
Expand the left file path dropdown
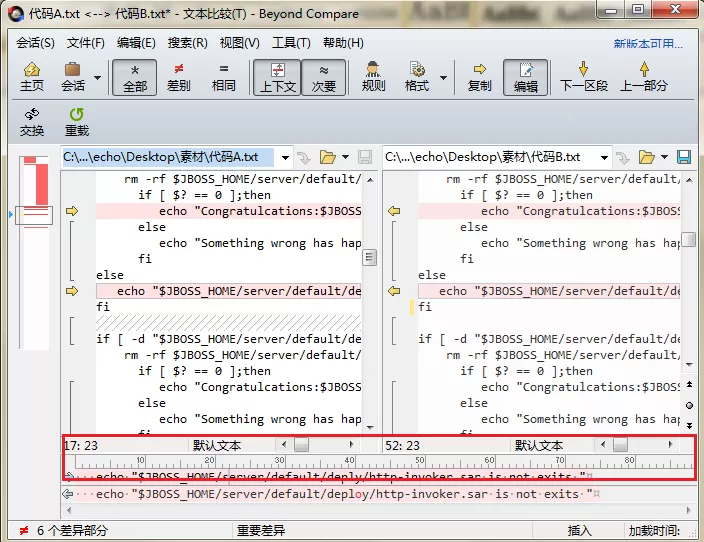[x=285, y=158]
